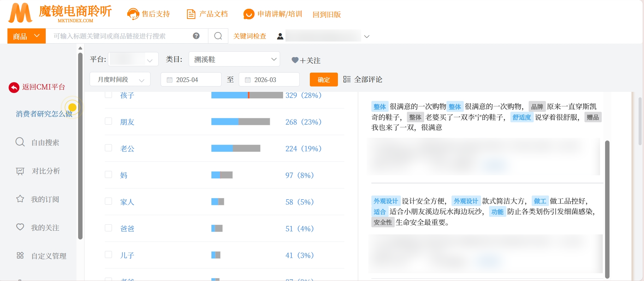Open the 类目 溯溪鞋 category dropdown

click(234, 59)
